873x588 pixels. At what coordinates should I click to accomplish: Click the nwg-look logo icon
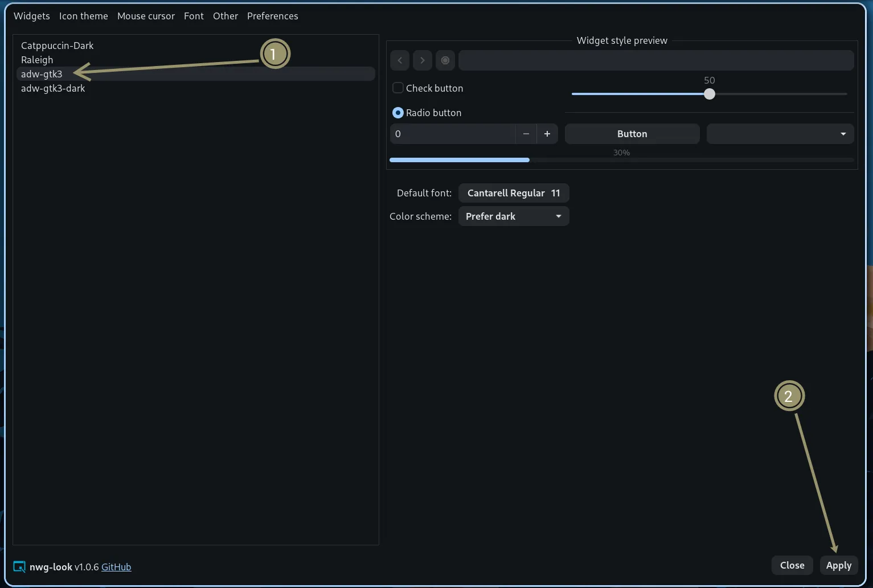[19, 567]
